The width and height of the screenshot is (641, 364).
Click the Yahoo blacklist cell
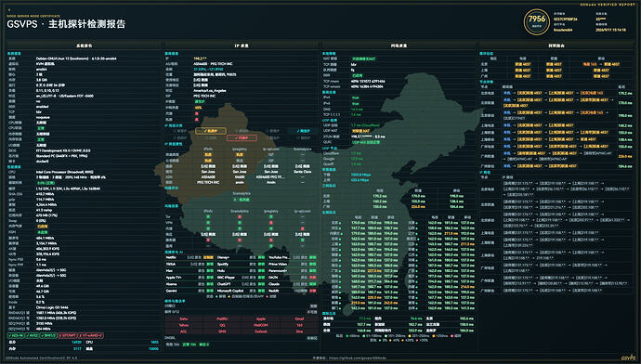184,325
